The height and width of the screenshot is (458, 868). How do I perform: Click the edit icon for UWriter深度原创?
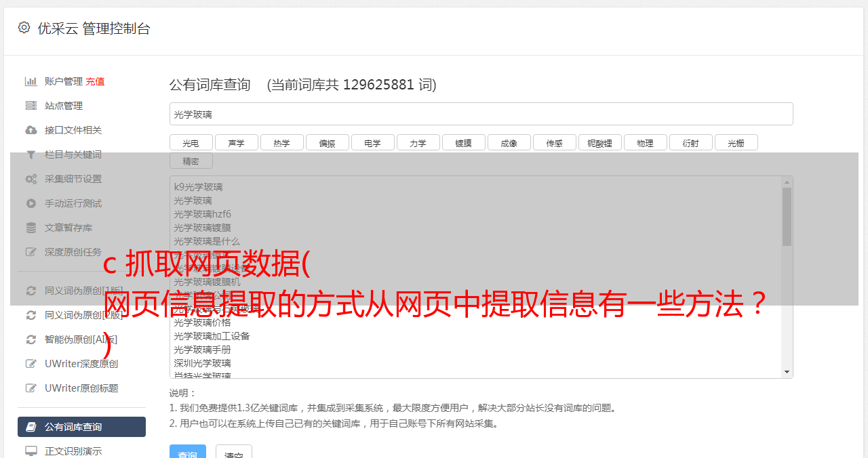click(x=31, y=364)
